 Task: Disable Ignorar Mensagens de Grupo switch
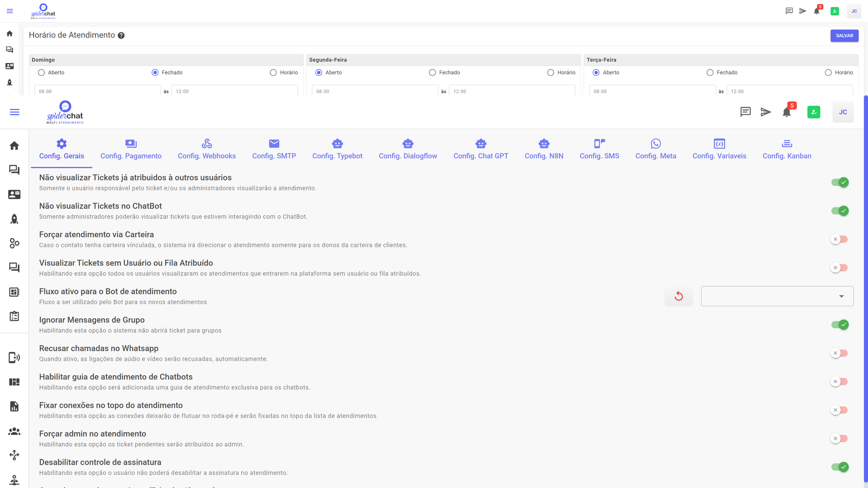coord(840,324)
